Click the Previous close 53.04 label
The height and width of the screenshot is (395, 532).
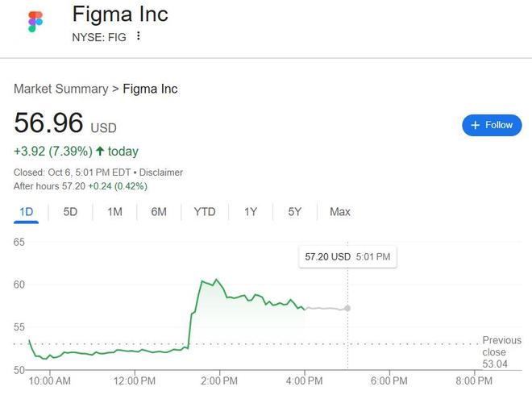click(x=501, y=352)
